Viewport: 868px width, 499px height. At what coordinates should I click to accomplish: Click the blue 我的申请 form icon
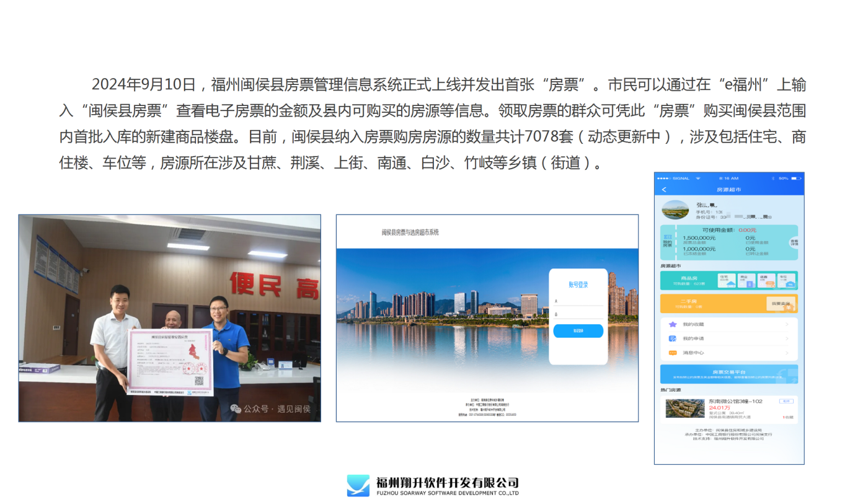coord(672,338)
